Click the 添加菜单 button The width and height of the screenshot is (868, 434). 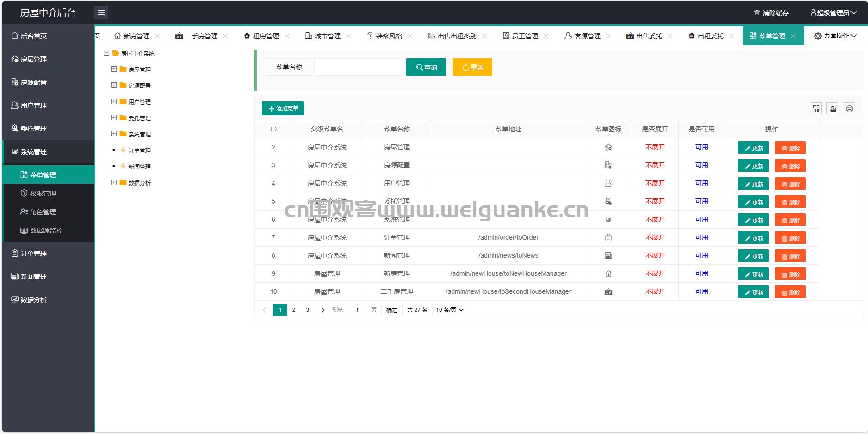pos(283,108)
